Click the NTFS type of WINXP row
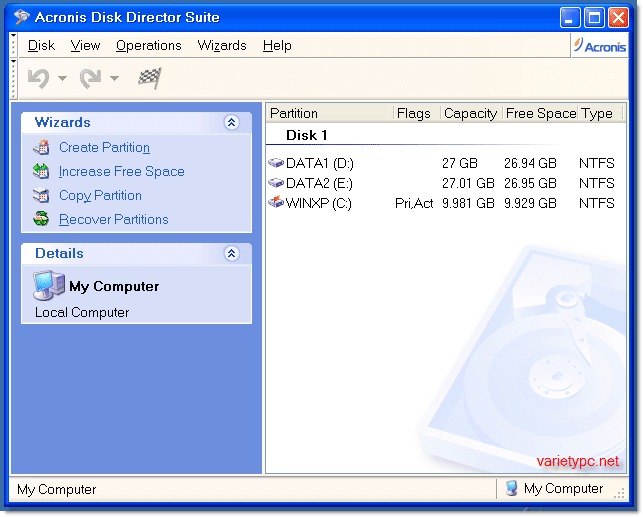Screen dimensions: 643x517 pyautogui.click(x=597, y=203)
